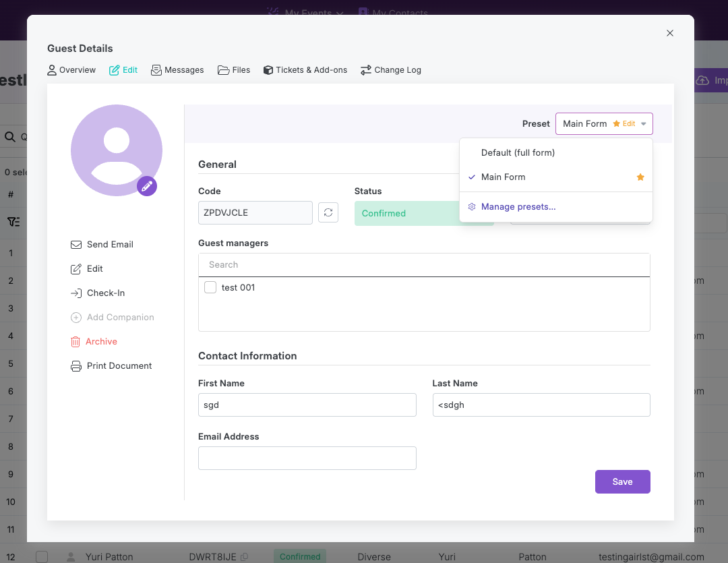Click the Manage presets gear icon
This screenshot has width=728, height=563.
click(x=472, y=207)
